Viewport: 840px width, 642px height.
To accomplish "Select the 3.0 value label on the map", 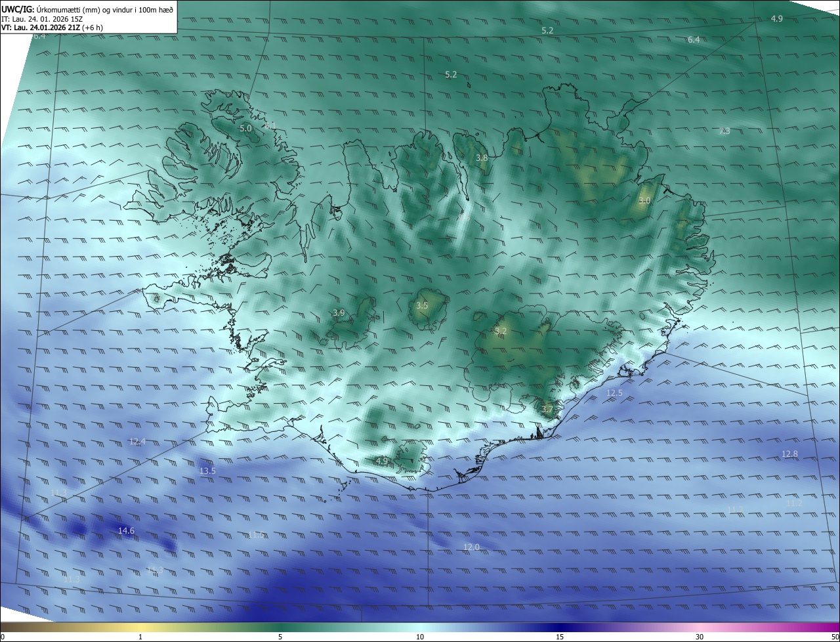I will pyautogui.click(x=644, y=201).
